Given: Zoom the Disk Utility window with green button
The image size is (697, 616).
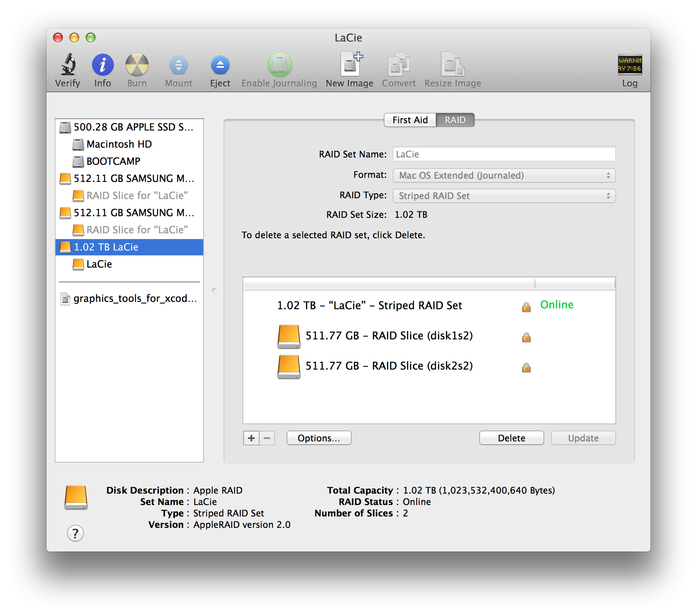Looking at the screenshot, I should coord(91,38).
